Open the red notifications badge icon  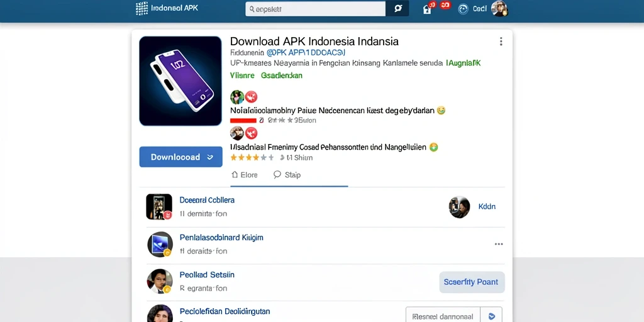[x=445, y=5]
